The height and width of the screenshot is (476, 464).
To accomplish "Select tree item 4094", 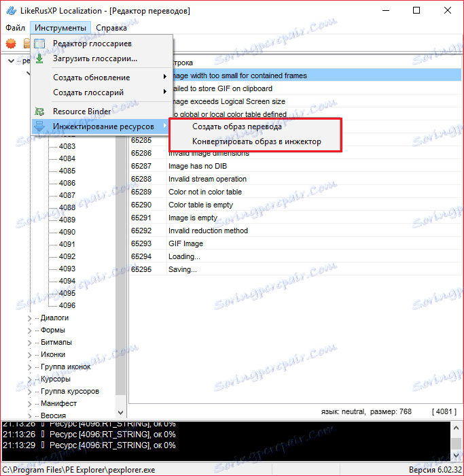I will (67, 281).
